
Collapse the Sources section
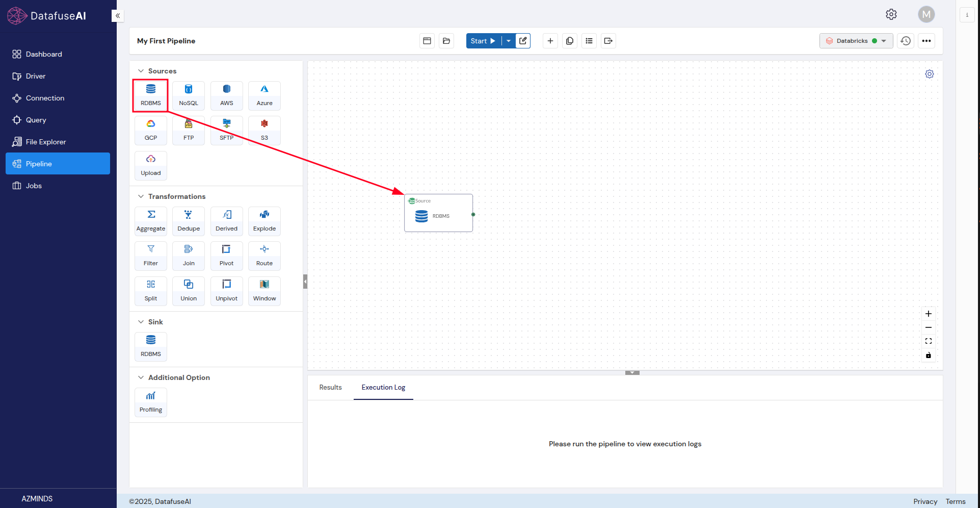click(141, 71)
